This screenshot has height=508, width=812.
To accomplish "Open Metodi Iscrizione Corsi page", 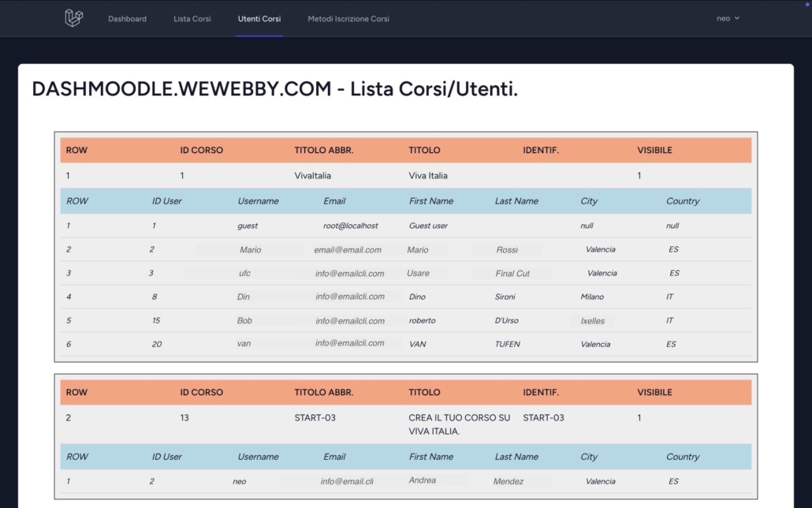I will [348, 19].
